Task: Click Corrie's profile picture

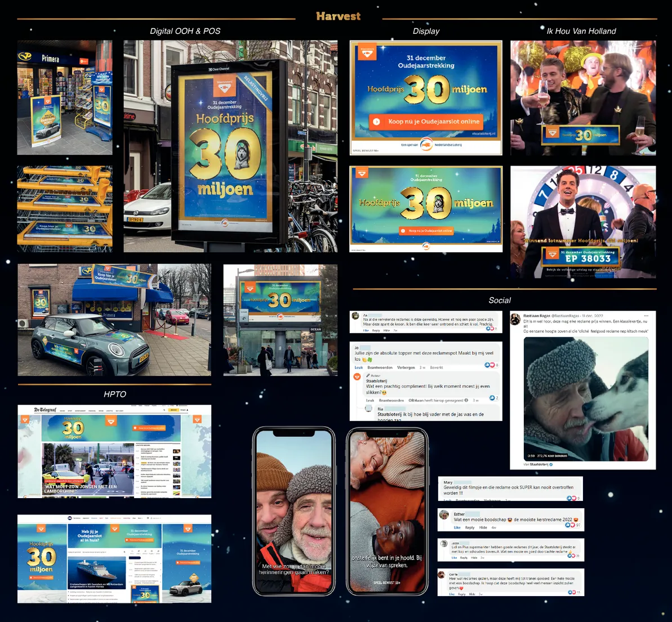Action: (442, 575)
